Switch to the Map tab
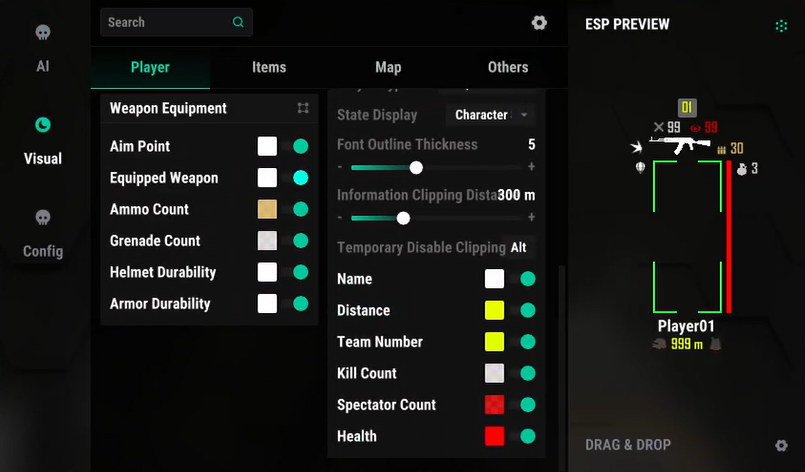The height and width of the screenshot is (472, 805). click(x=388, y=67)
